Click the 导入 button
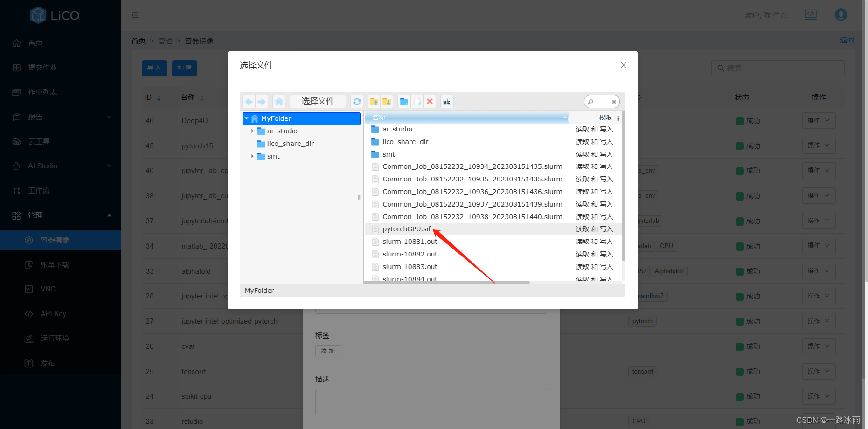 pos(154,68)
